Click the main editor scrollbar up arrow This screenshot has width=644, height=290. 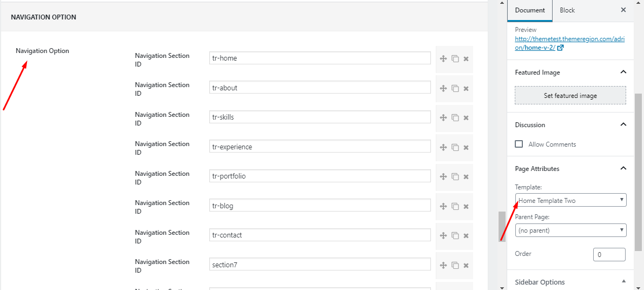502,3
